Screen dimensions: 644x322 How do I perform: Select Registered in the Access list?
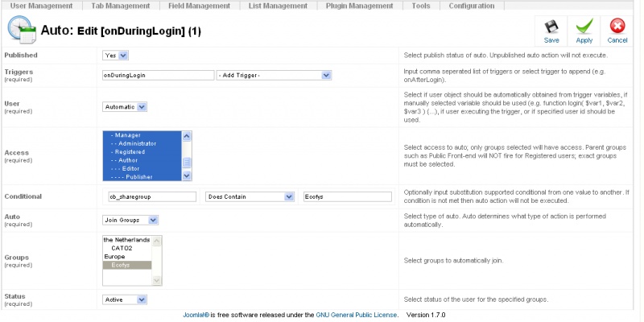(x=142, y=152)
